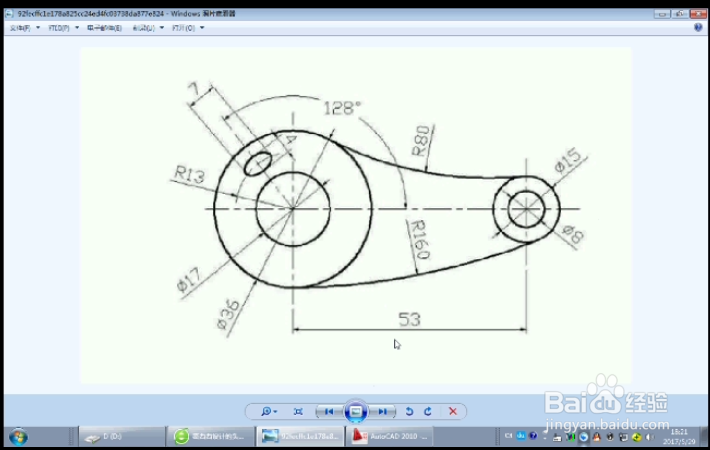
Task: Go to the previous image
Action: point(329,411)
